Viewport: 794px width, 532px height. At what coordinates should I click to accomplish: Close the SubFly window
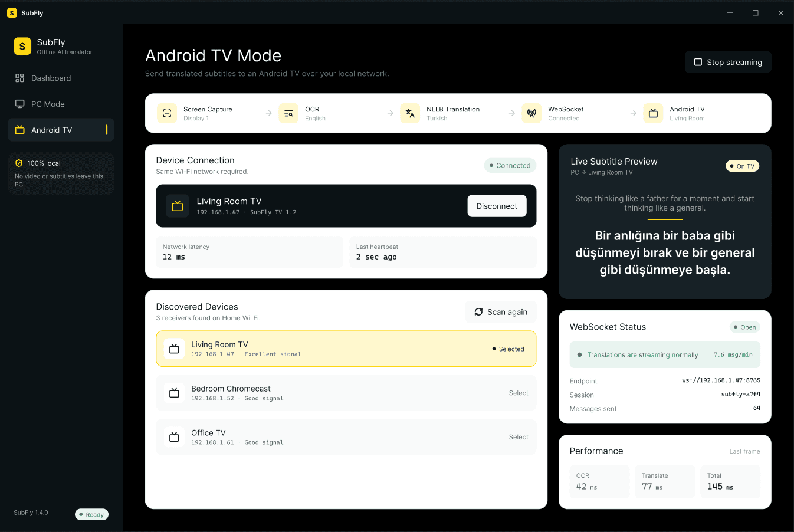(x=781, y=12)
